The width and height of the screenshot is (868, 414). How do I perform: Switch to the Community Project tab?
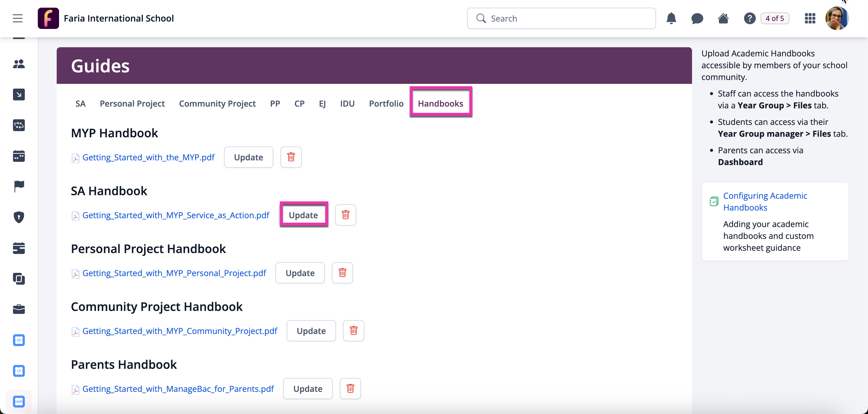coord(217,103)
